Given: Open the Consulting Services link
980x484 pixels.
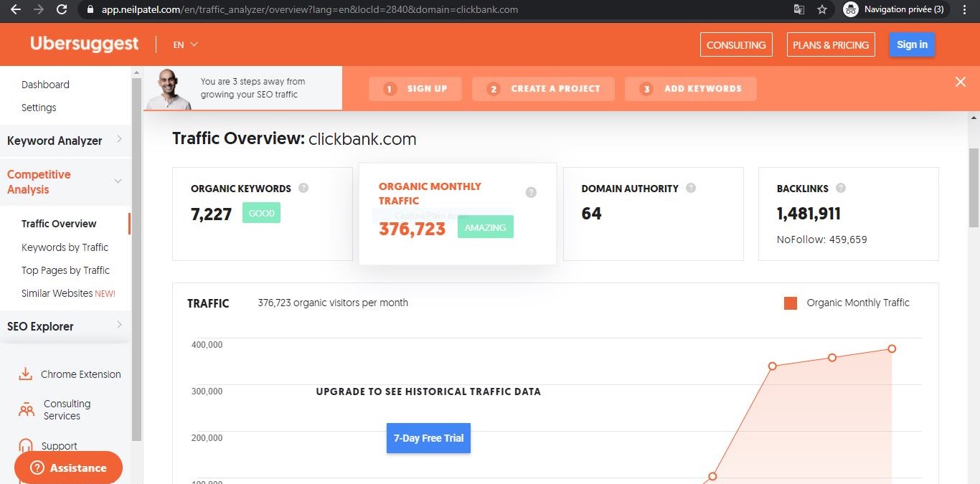Looking at the screenshot, I should (67, 410).
